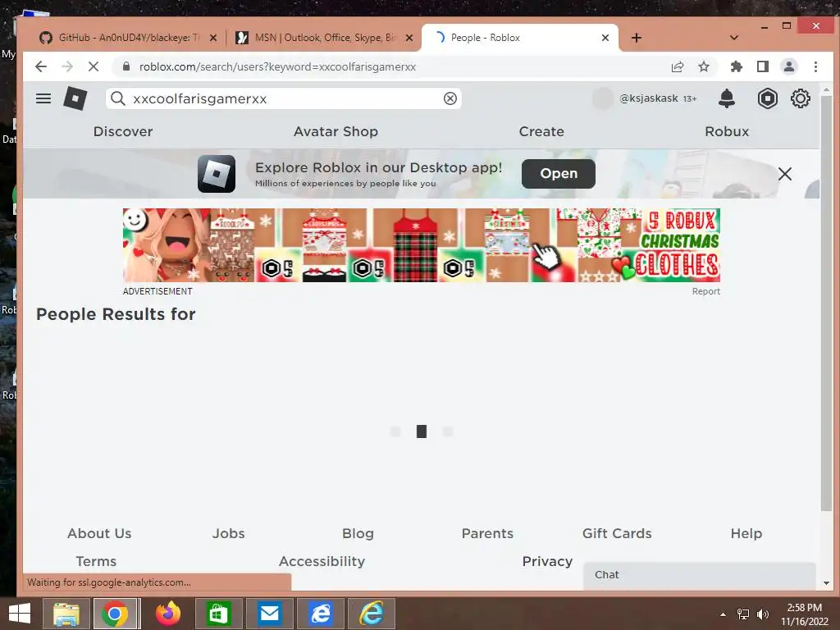This screenshot has height=630, width=840.
Task: Open Chrome extensions puzzle icon
Action: coord(736,66)
